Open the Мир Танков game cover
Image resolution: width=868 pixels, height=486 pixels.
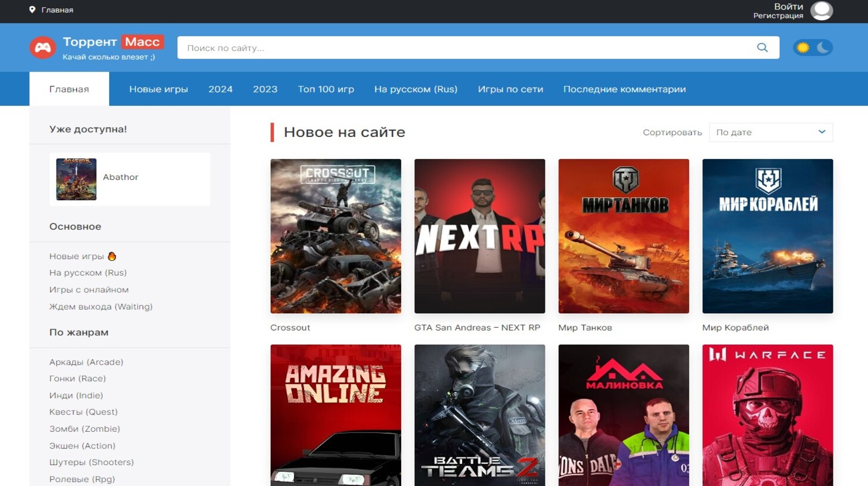(x=624, y=236)
